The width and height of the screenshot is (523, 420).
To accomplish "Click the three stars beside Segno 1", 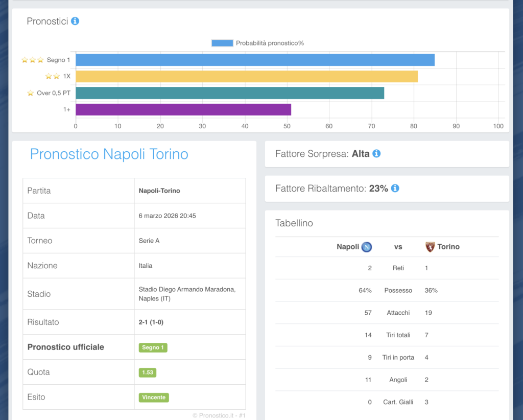I will click(33, 60).
